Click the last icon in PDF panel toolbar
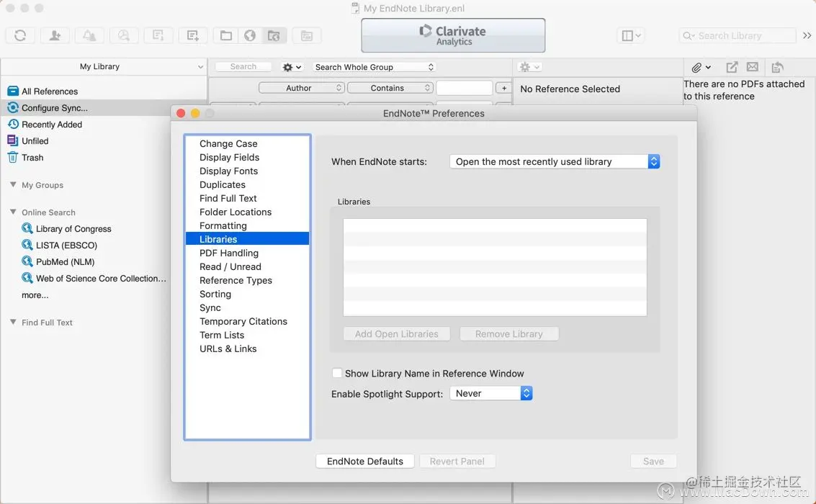 pyautogui.click(x=778, y=67)
